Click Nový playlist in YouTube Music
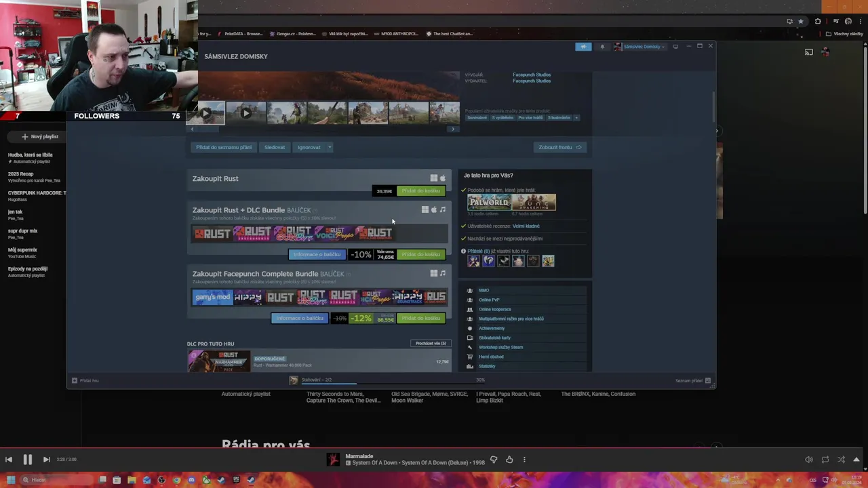The height and width of the screenshot is (488, 868). (x=40, y=137)
